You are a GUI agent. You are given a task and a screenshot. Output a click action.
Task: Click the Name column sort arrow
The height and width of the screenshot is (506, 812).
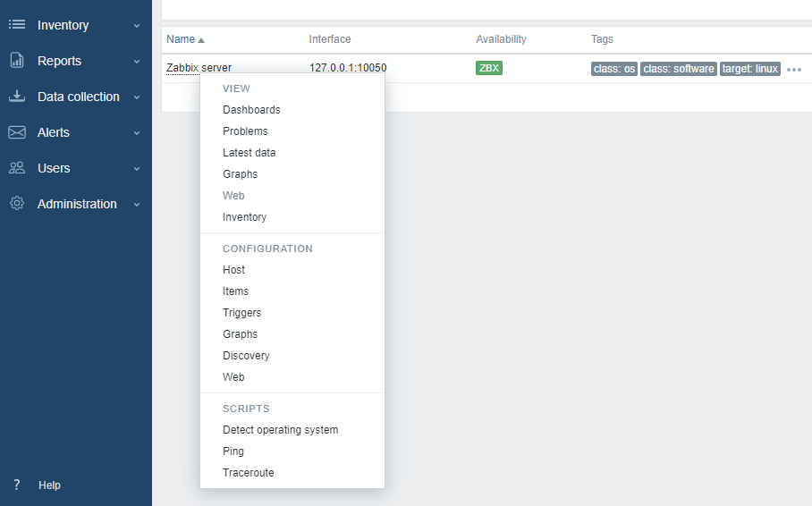[201, 40]
